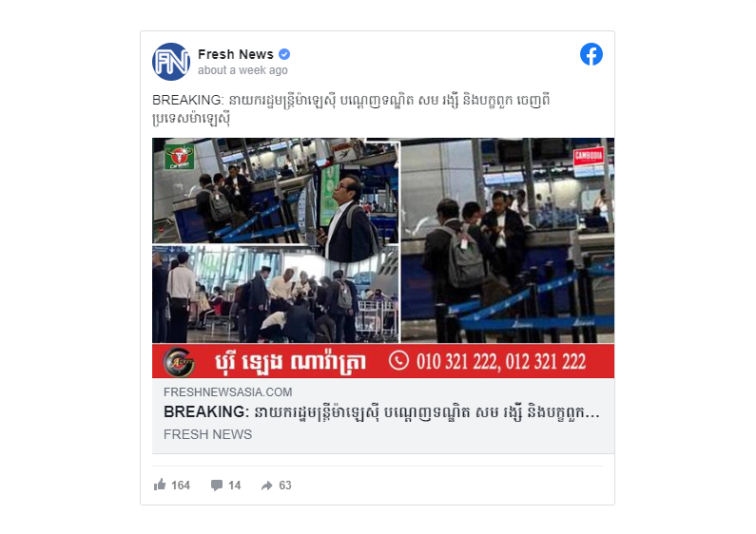
Task: Open the Facebook logo icon
Action: click(x=591, y=54)
